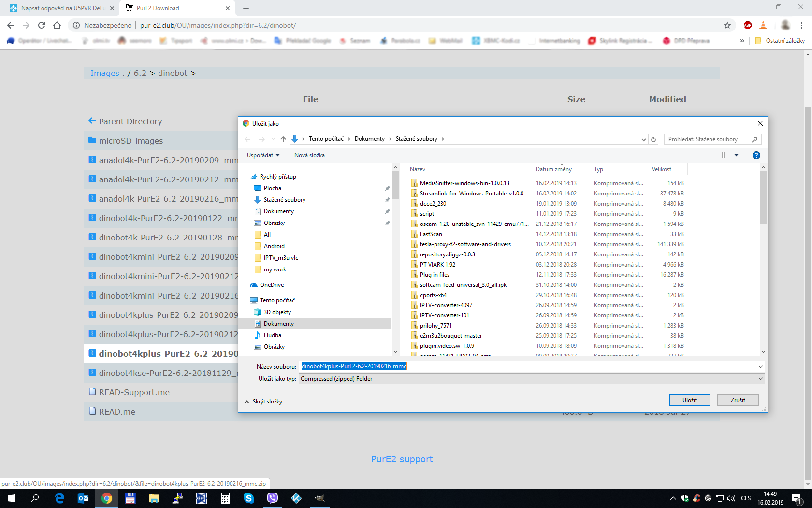The height and width of the screenshot is (508, 812).
Task: Open Skype from the Windows taskbar
Action: 249,498
